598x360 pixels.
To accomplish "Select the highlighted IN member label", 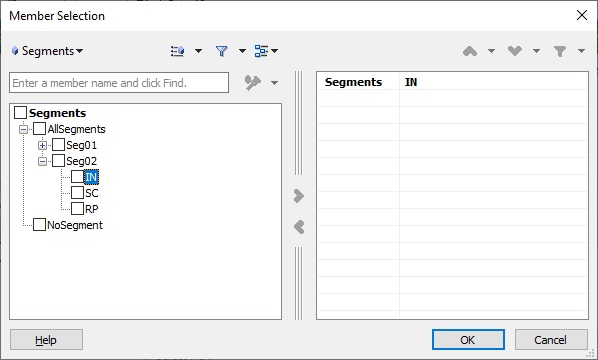I will point(91,177).
